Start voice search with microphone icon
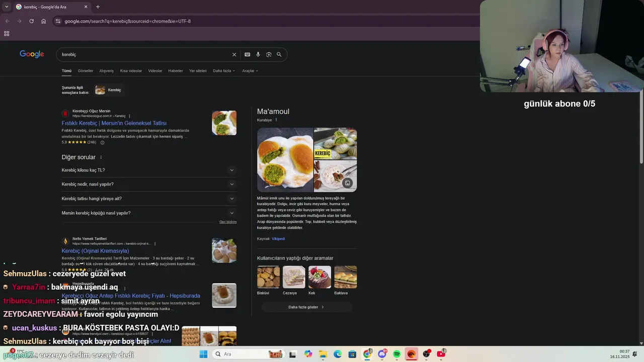644x362 pixels. (258, 54)
